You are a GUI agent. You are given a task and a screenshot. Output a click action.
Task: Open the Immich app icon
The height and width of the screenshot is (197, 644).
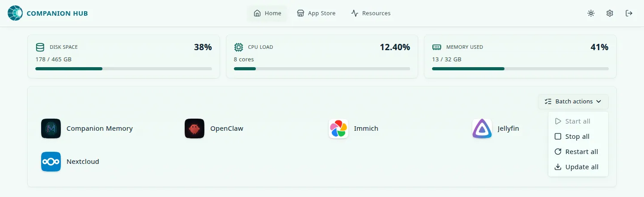click(x=339, y=128)
